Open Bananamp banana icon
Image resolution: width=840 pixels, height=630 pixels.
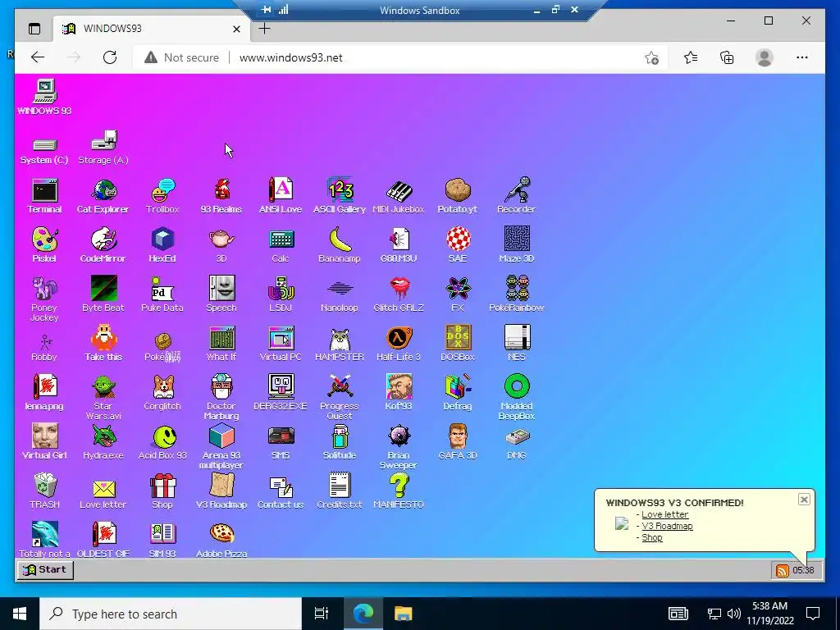click(x=340, y=245)
